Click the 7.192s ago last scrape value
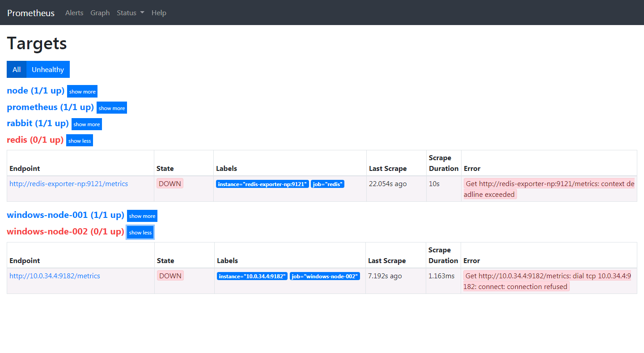The height and width of the screenshot is (353, 644). coord(385,276)
